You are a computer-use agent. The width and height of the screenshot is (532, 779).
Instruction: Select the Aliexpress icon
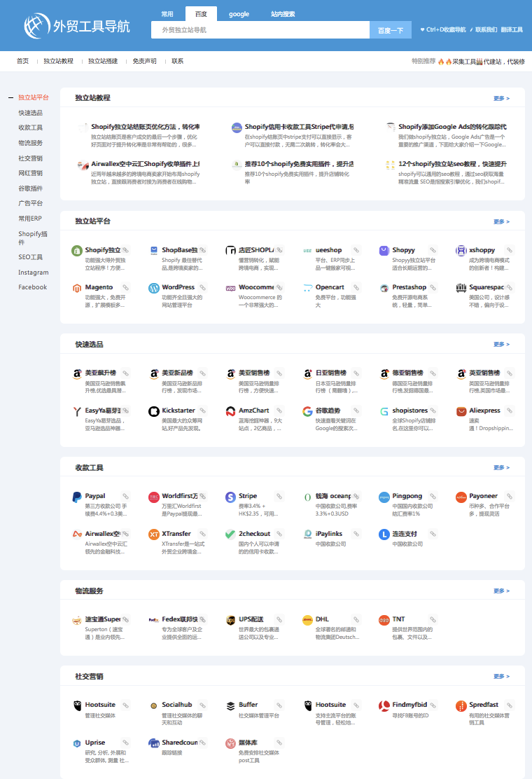tap(461, 411)
